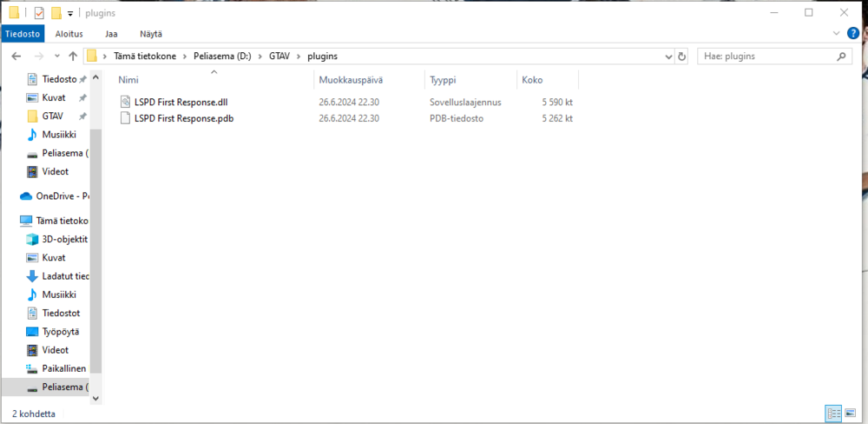Click the 5 262 kt size cell

[x=557, y=118]
